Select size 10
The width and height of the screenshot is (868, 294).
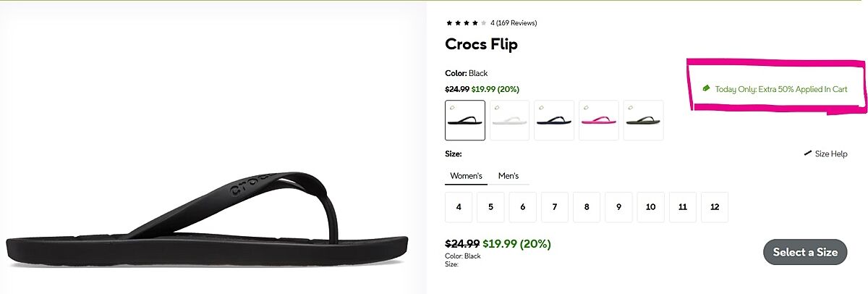click(x=650, y=207)
